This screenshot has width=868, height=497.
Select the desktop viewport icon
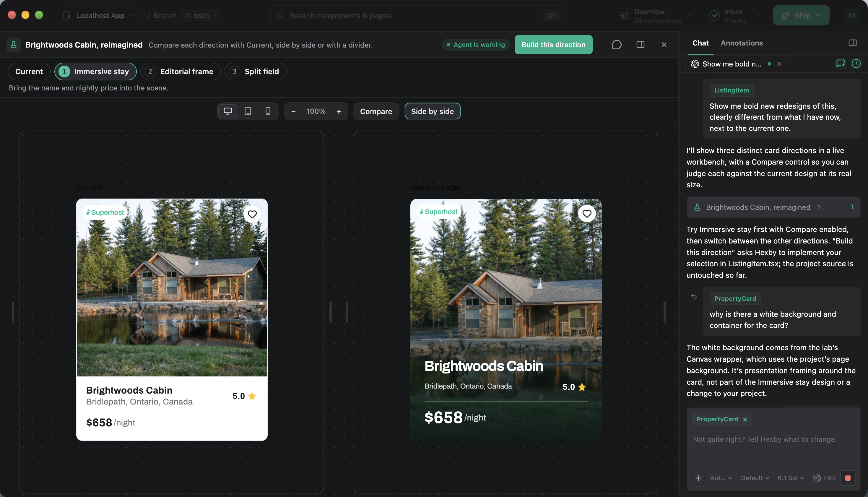227,111
